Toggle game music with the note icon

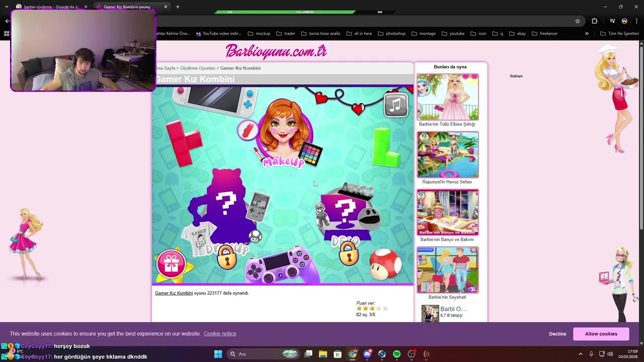[396, 105]
